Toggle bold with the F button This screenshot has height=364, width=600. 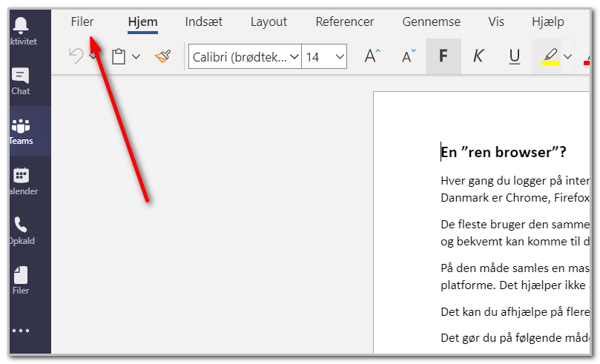coord(443,56)
